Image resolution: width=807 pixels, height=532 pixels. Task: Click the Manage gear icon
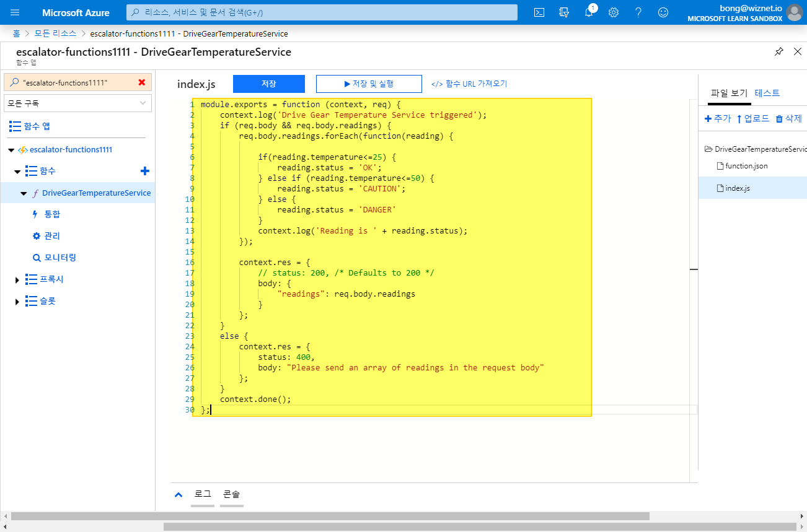(x=36, y=236)
